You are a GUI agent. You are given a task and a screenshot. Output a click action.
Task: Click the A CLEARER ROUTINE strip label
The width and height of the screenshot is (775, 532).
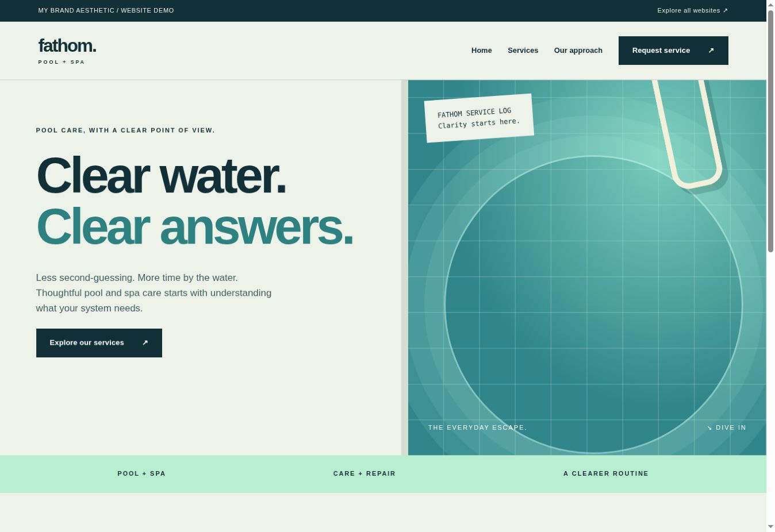606,473
